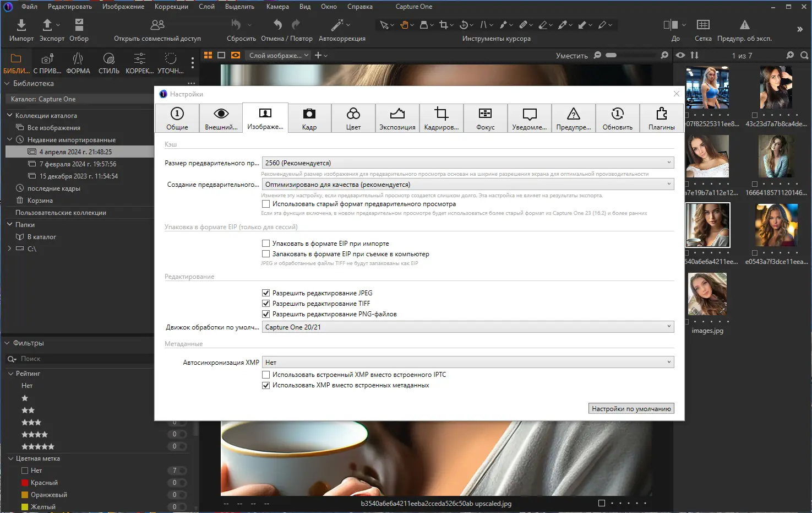Click the Reset (Сбросить) icon
The height and width of the screenshot is (513, 812).
point(236,25)
